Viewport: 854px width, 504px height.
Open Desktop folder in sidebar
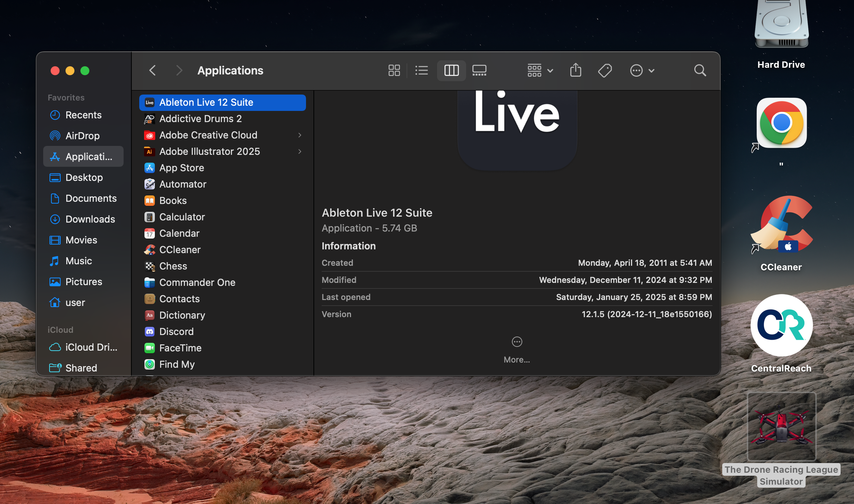[83, 178]
